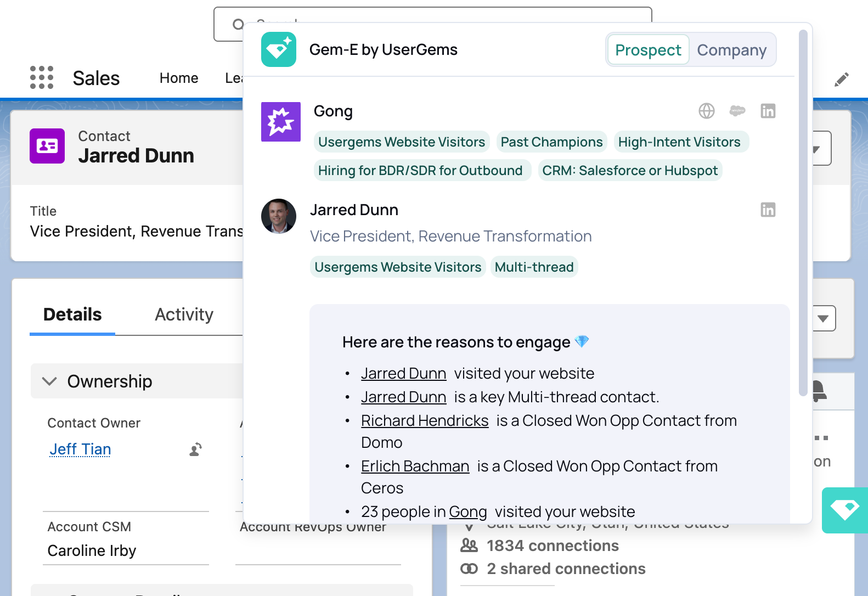
Task: Collapse the Ownership section
Action: 50,381
